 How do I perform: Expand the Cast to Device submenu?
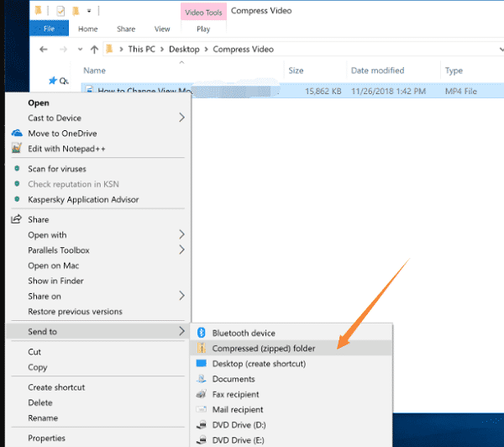(98, 118)
